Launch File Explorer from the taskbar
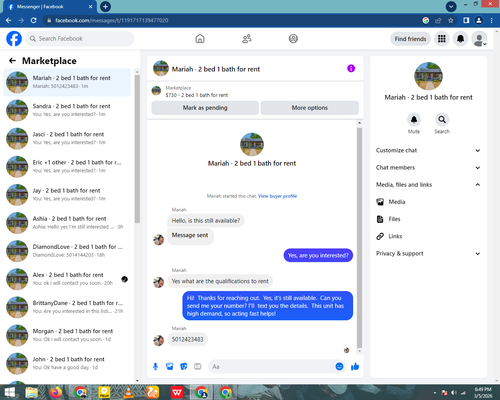Screen dimensions: 500x400 click(x=32, y=393)
